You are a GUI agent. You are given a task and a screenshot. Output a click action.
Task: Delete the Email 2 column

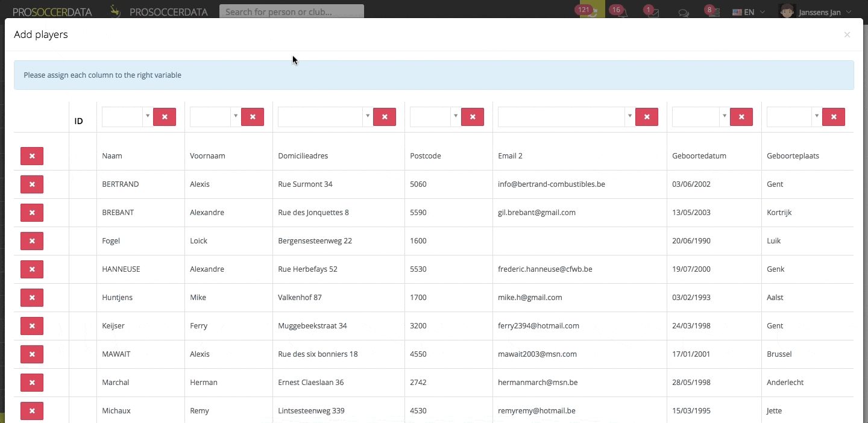click(647, 117)
